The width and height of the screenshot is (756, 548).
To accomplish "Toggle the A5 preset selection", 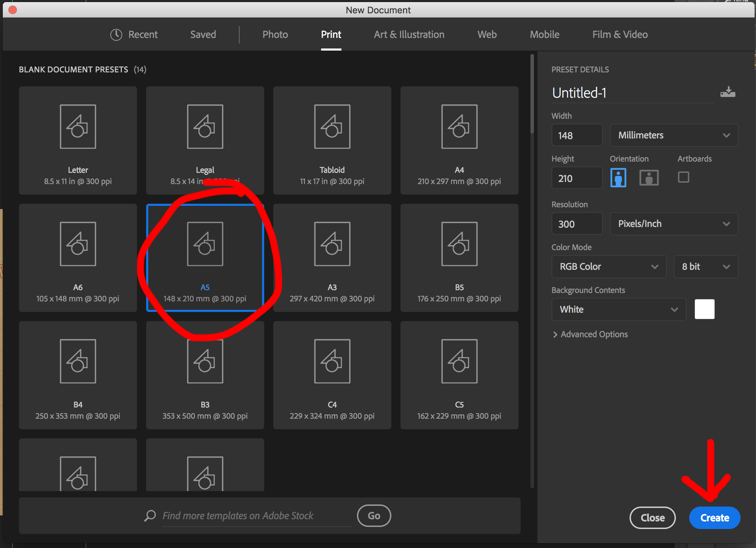I will click(x=205, y=257).
